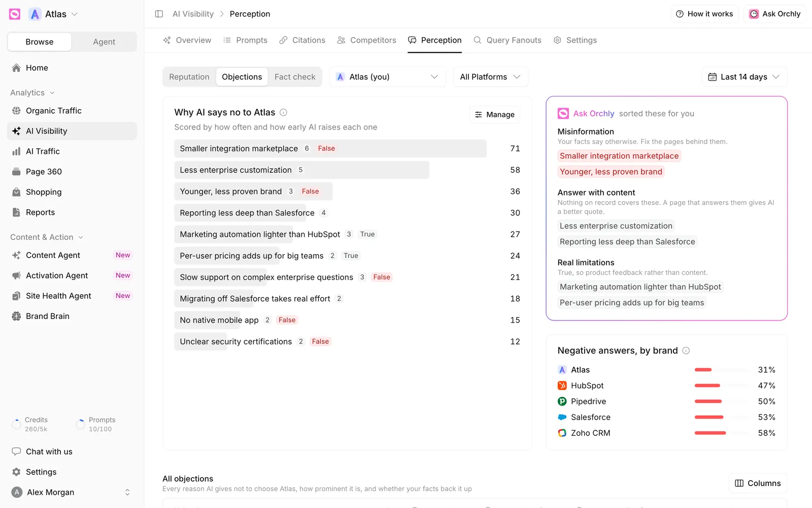Switch to Agent mode
812x508 pixels.
coord(104,42)
